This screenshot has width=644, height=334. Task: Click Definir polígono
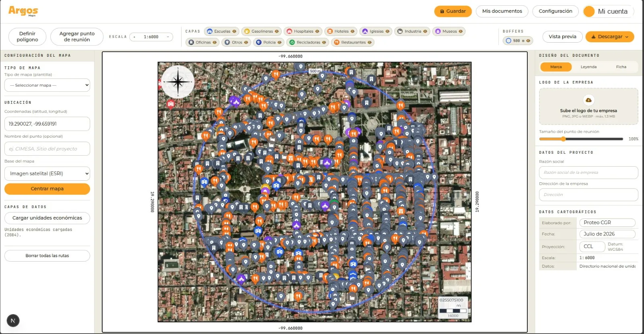[27, 37]
